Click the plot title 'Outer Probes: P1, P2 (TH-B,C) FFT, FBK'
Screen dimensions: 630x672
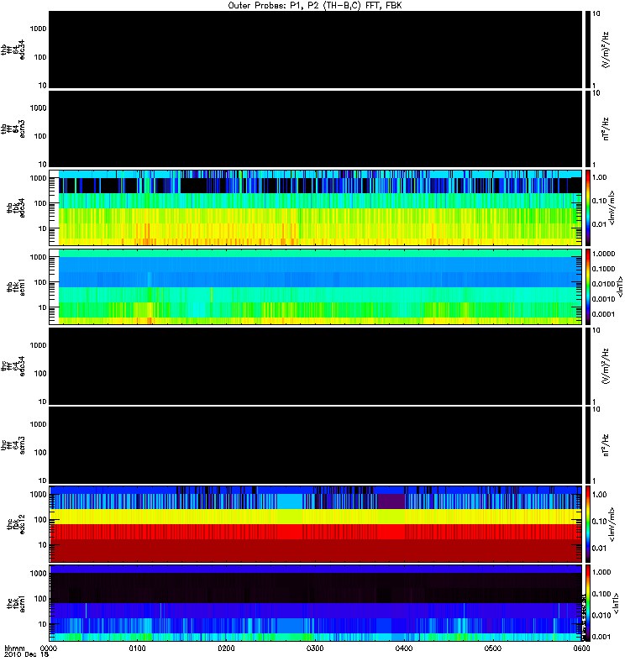[314, 6]
